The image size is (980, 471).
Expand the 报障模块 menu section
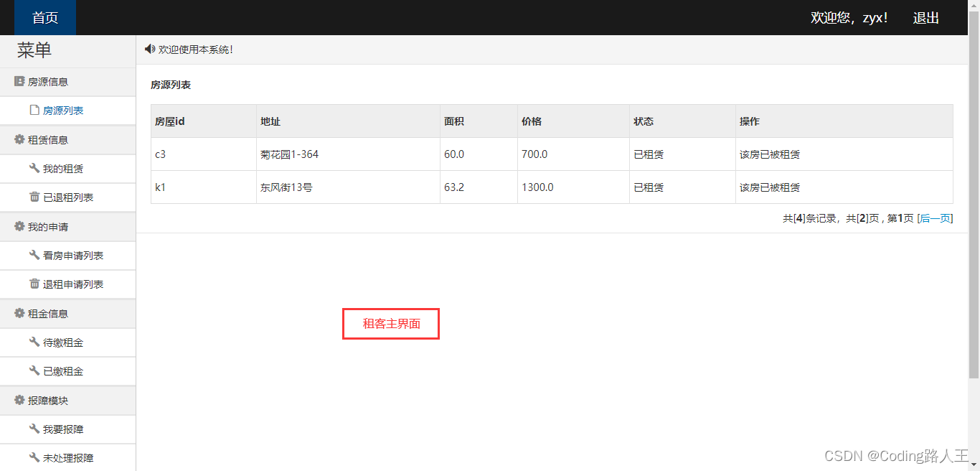67,401
